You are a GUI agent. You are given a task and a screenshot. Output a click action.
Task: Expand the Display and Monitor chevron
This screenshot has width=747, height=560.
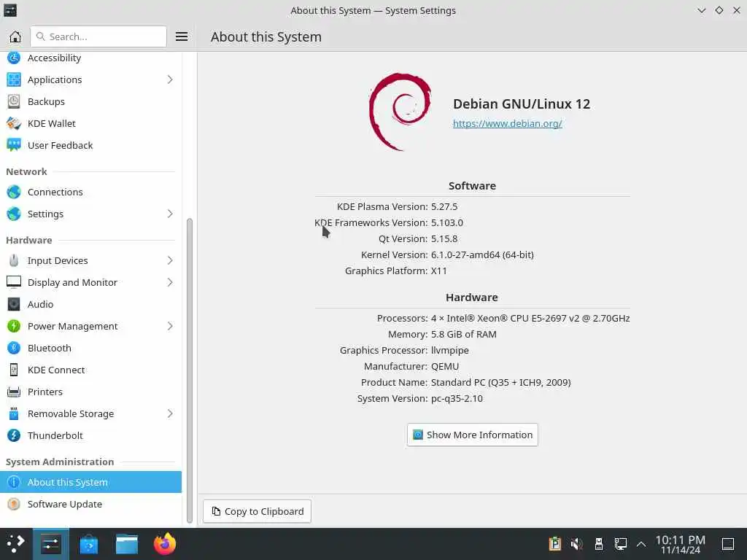pyautogui.click(x=170, y=282)
